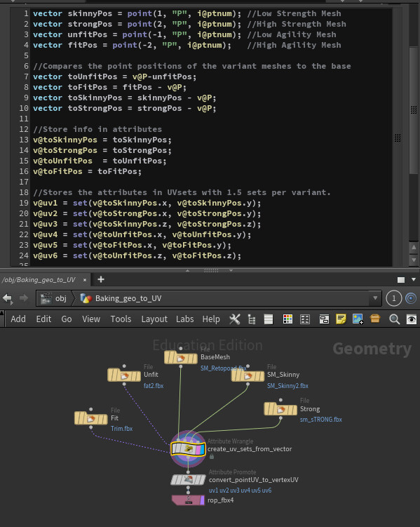Collapse pane with up arrow on divider
Image resolution: width=420 pixels, height=527 pixels.
[x=188, y=270]
